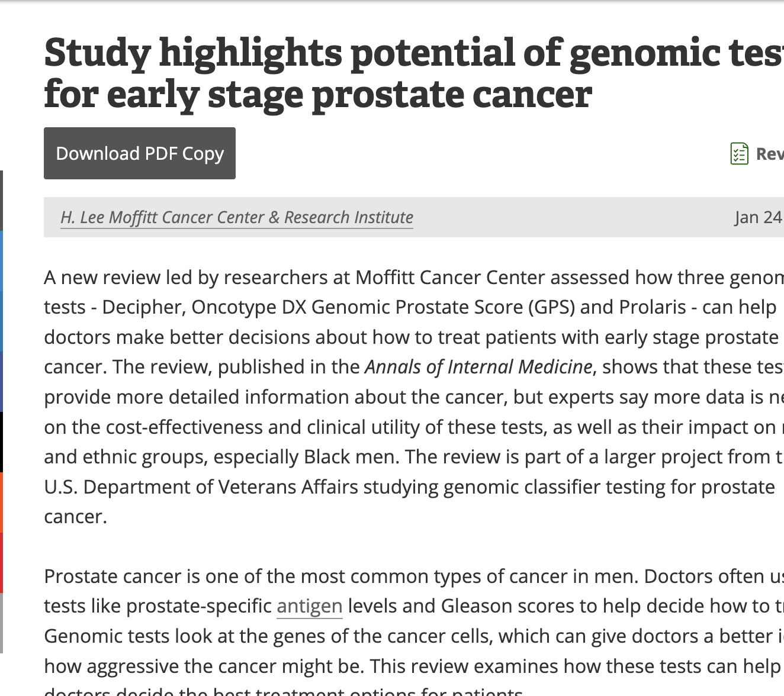
Task: Click the italic Annals of Internal Medicine text
Action: (x=478, y=367)
